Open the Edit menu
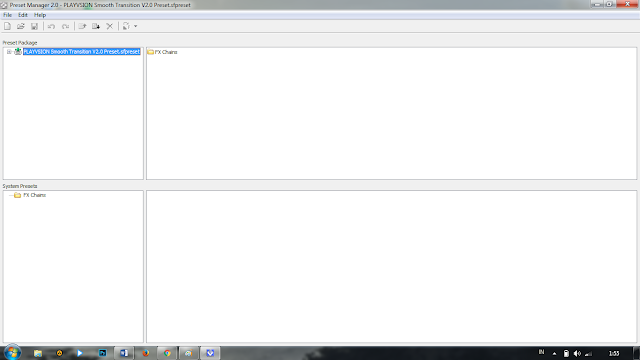This screenshot has height=360, width=640. click(x=23, y=15)
